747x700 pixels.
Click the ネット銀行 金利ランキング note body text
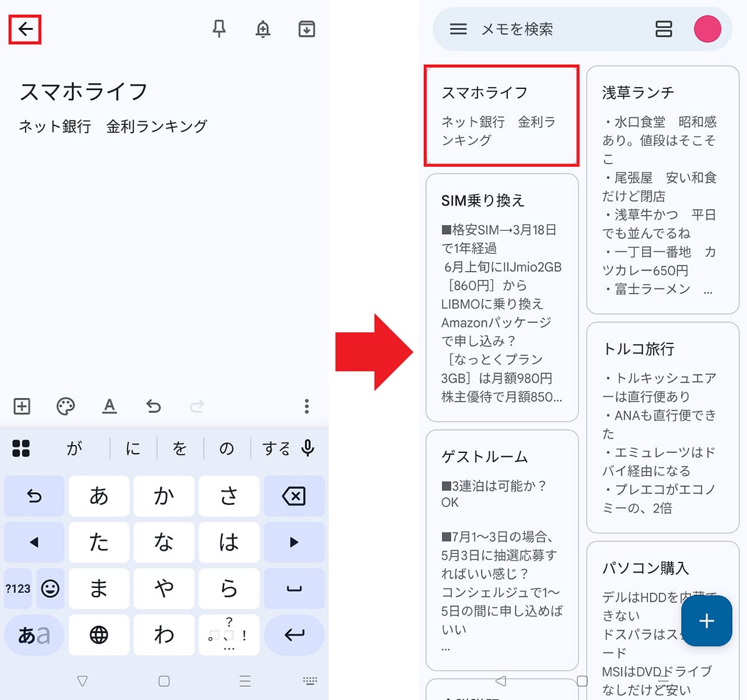(113, 126)
